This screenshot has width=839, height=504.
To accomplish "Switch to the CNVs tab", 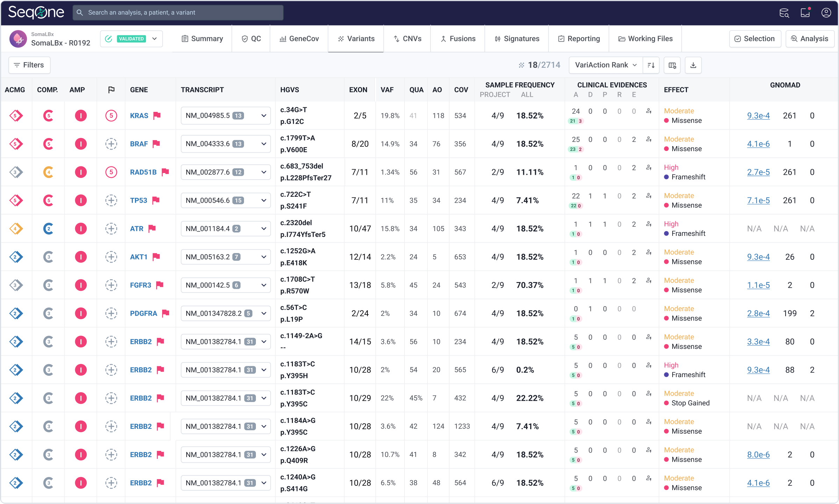I will pyautogui.click(x=407, y=39).
